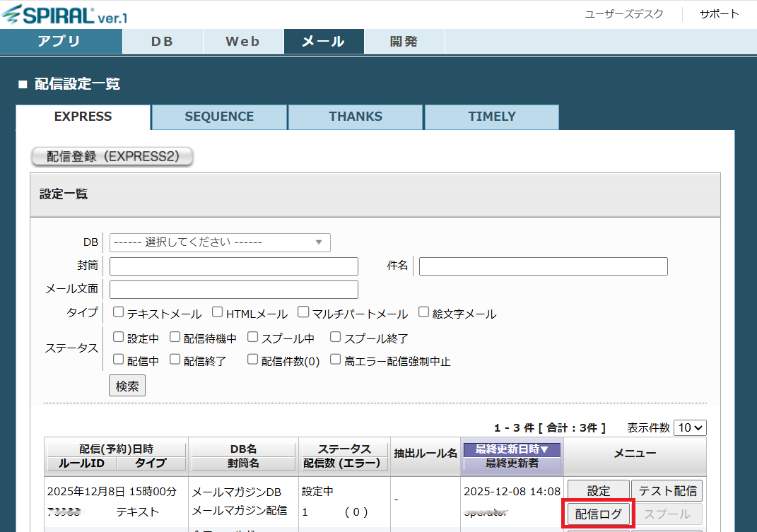Open the 表示件数 dropdown

tap(690, 427)
